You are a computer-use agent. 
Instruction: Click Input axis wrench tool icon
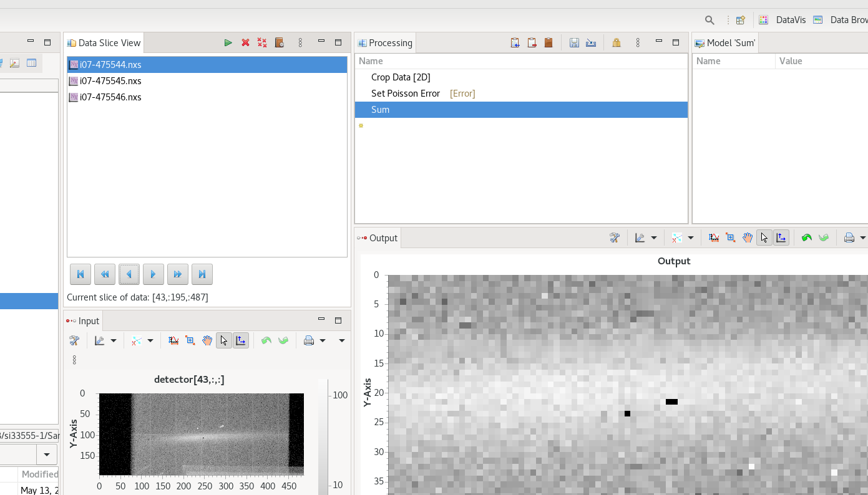click(x=100, y=340)
